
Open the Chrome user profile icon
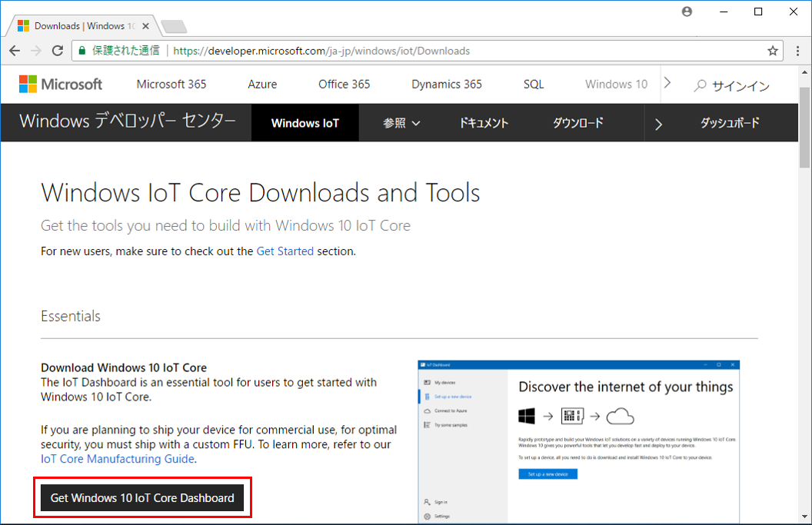click(687, 12)
